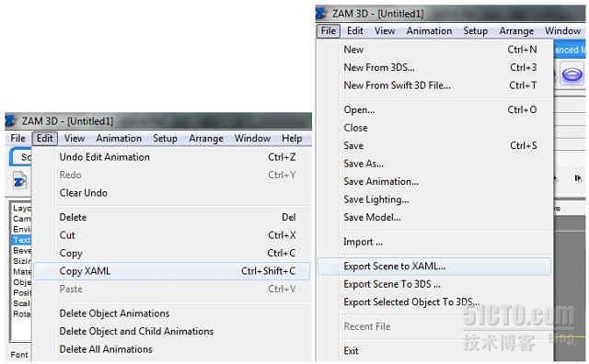Choose Export Selected Object To 3DS...

(x=435, y=302)
